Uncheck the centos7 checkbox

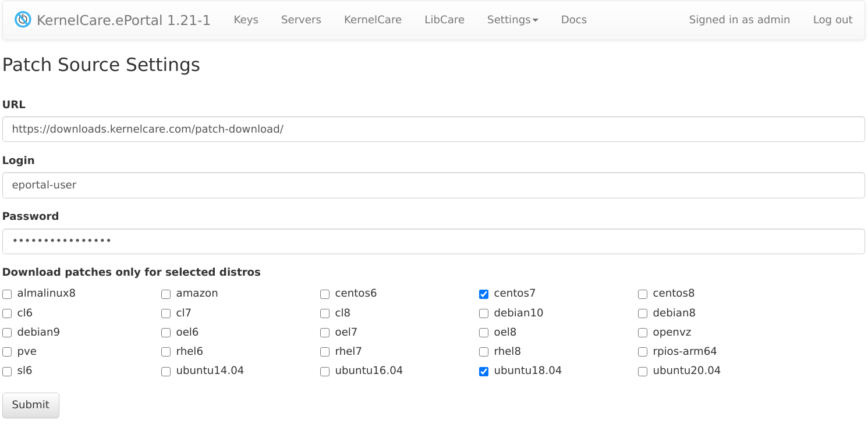484,294
